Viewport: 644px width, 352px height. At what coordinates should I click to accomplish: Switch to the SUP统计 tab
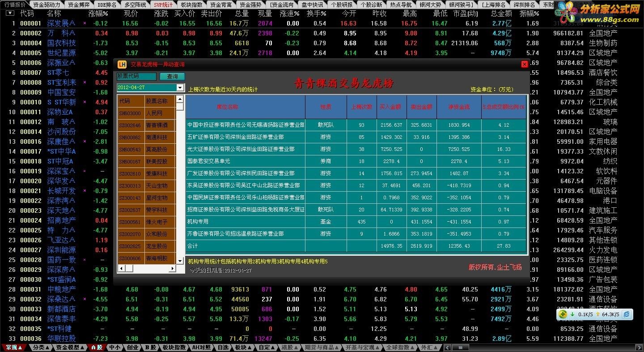click(164, 4)
